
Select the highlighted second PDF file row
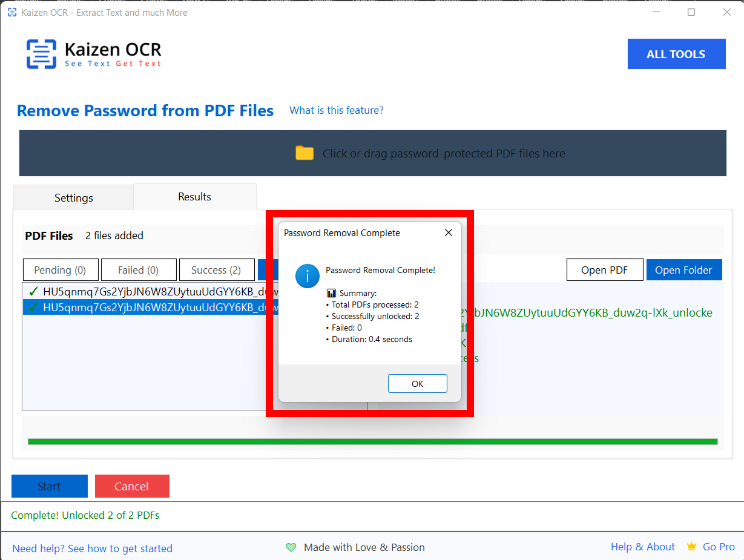point(151,307)
